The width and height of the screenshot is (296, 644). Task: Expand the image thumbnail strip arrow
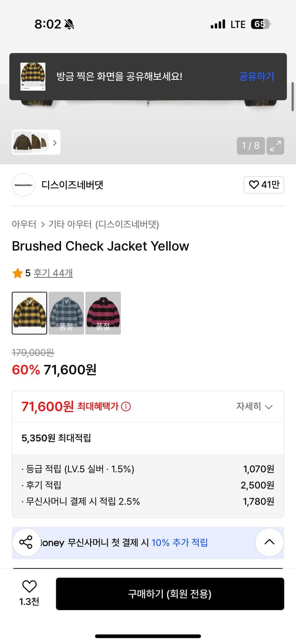point(54,143)
